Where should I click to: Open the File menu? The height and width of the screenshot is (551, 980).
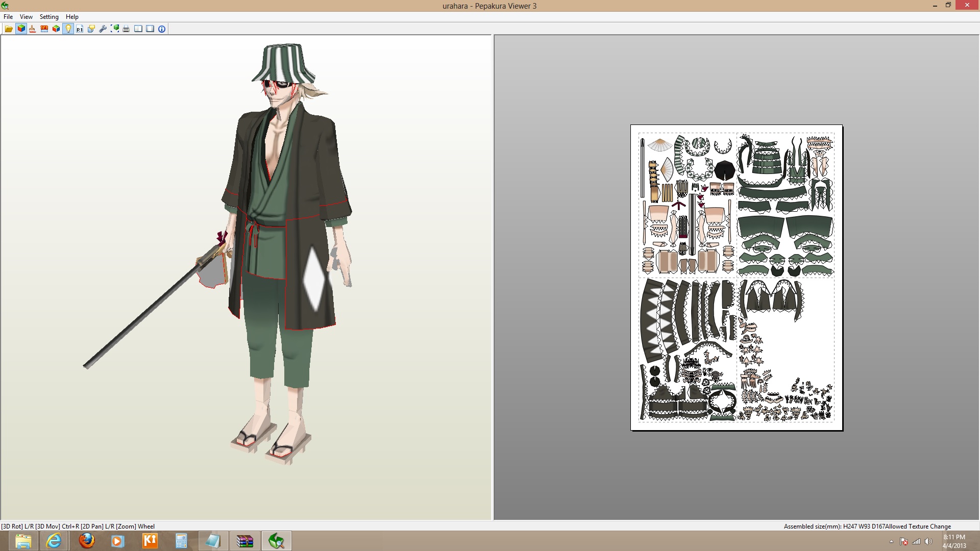pos(8,16)
